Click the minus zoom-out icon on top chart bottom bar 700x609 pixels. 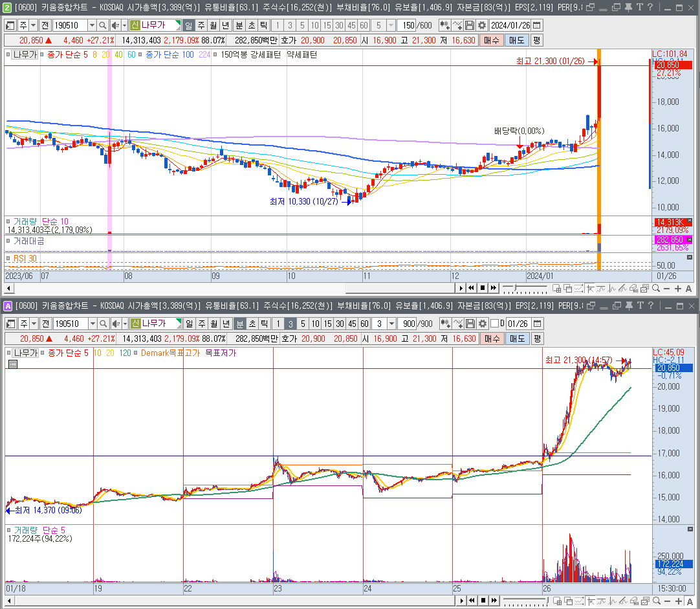click(x=666, y=289)
